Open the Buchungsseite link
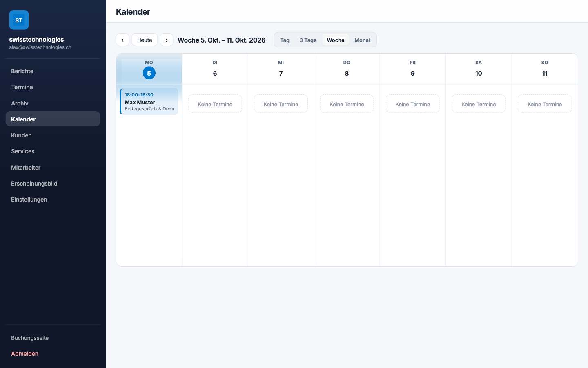The height and width of the screenshot is (368, 588). [53, 338]
